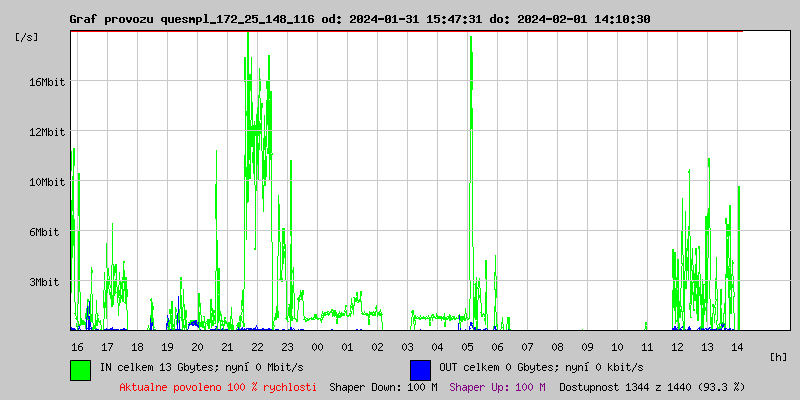Click the 12Mbit y-axis label

tap(47, 132)
